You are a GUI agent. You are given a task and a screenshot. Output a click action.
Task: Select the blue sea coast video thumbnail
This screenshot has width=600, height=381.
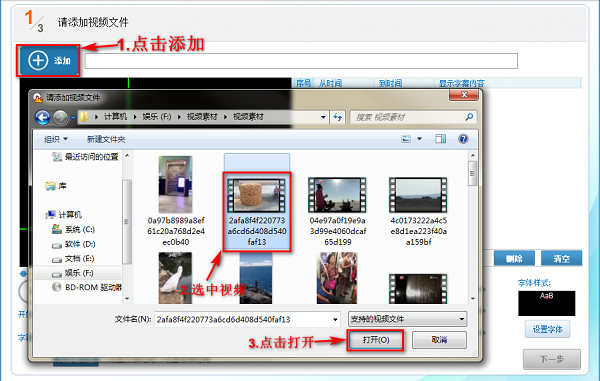256,278
